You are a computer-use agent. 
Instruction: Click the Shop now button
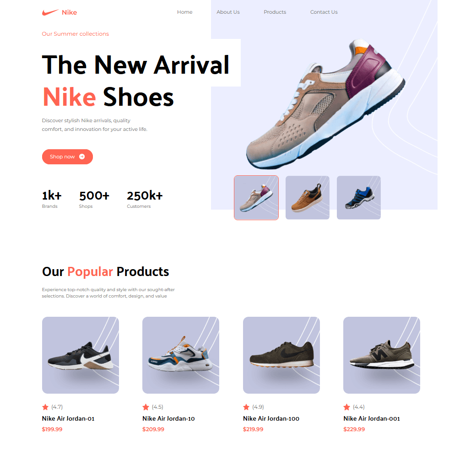coord(67,157)
